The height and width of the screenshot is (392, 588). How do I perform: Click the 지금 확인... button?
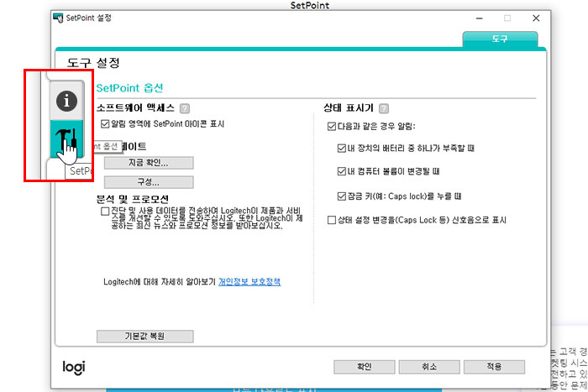149,163
